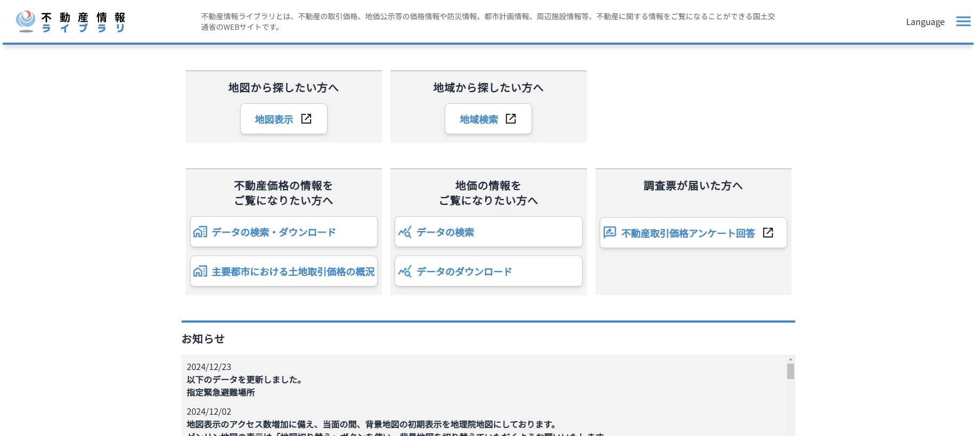Screen dimensions: 980x436
Task: Click chart-search icon beside データのダウンロード
Action: click(x=405, y=271)
